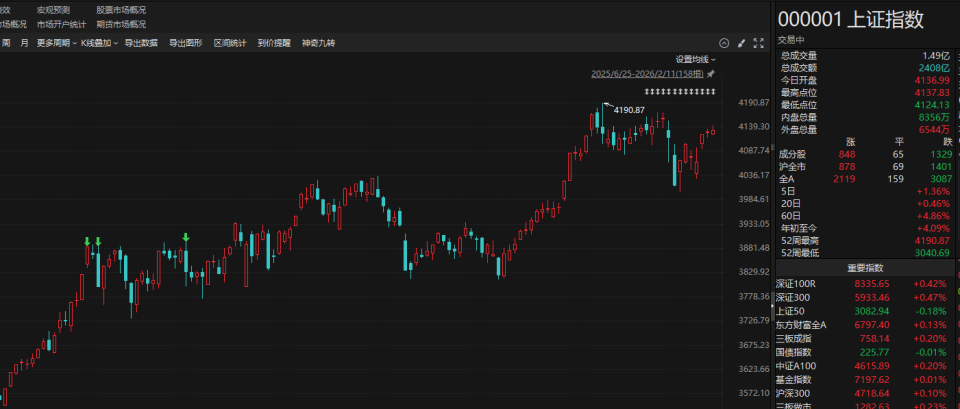This screenshot has height=409, width=960.
Task: Click the 5日 change +1.36%
Action: (x=934, y=192)
